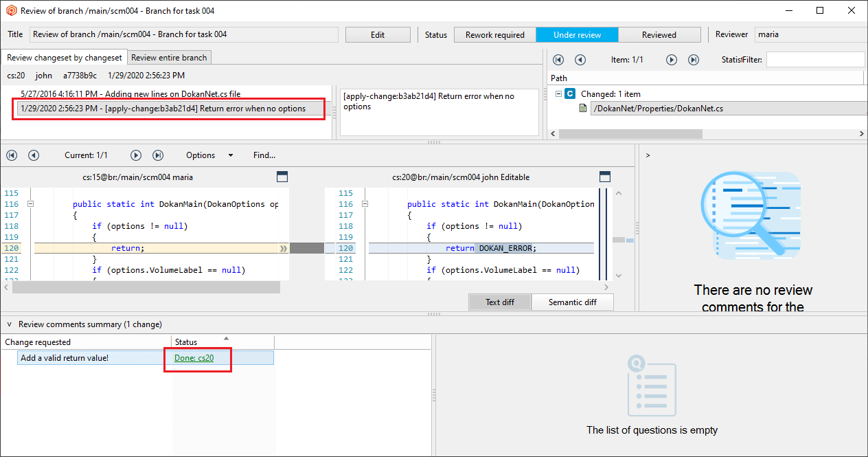Click line 120 'return;' in left pane
Image resolution: width=868 pixels, height=457 pixels.
(x=128, y=248)
